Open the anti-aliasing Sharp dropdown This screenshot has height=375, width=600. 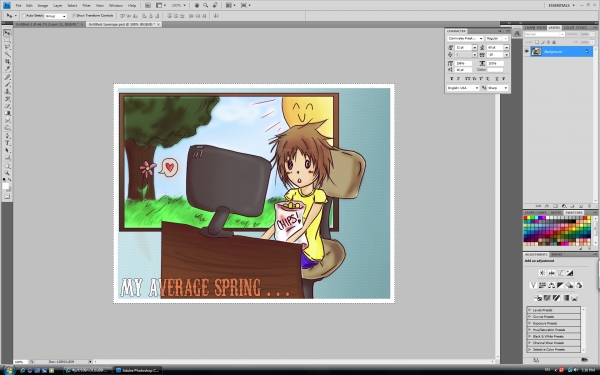pos(498,88)
